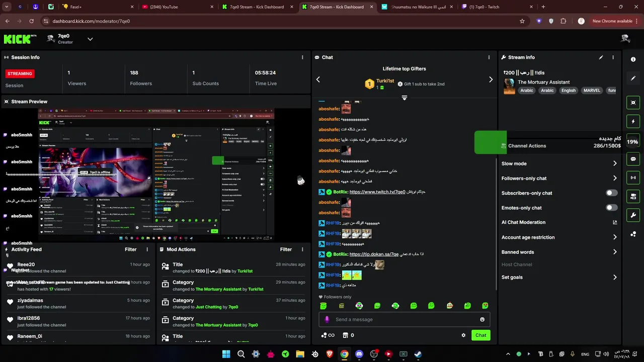Click the broadcast signal icon in right sidebar
This screenshot has width=644, height=362.
[x=633, y=177]
